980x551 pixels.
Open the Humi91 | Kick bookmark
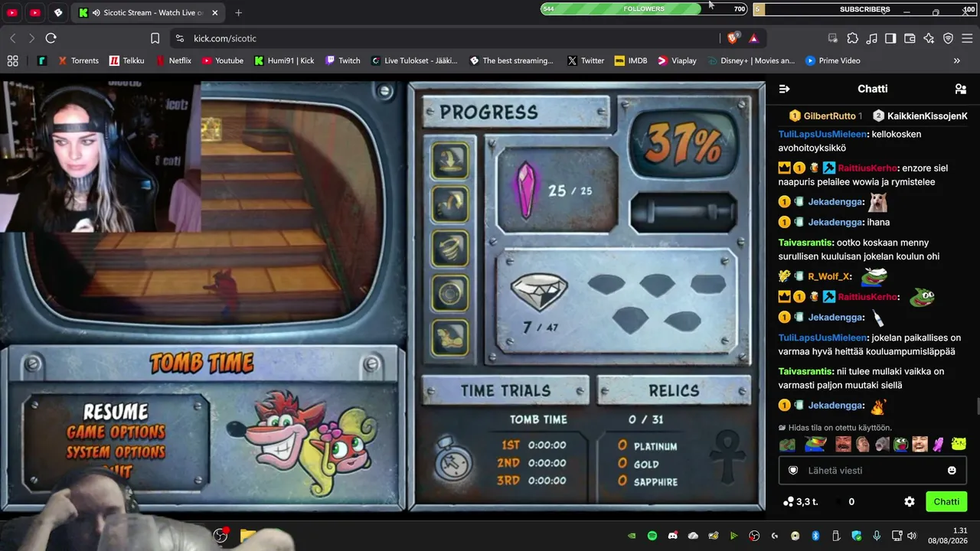284,60
